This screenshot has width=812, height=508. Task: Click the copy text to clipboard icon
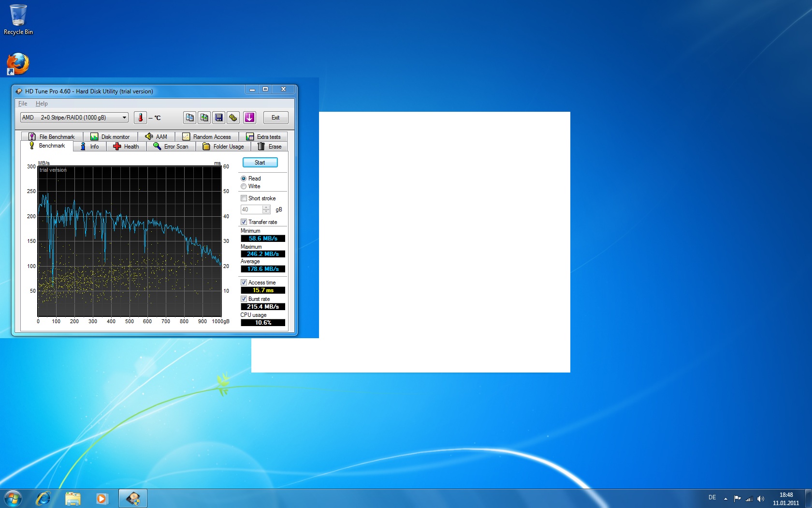point(189,118)
